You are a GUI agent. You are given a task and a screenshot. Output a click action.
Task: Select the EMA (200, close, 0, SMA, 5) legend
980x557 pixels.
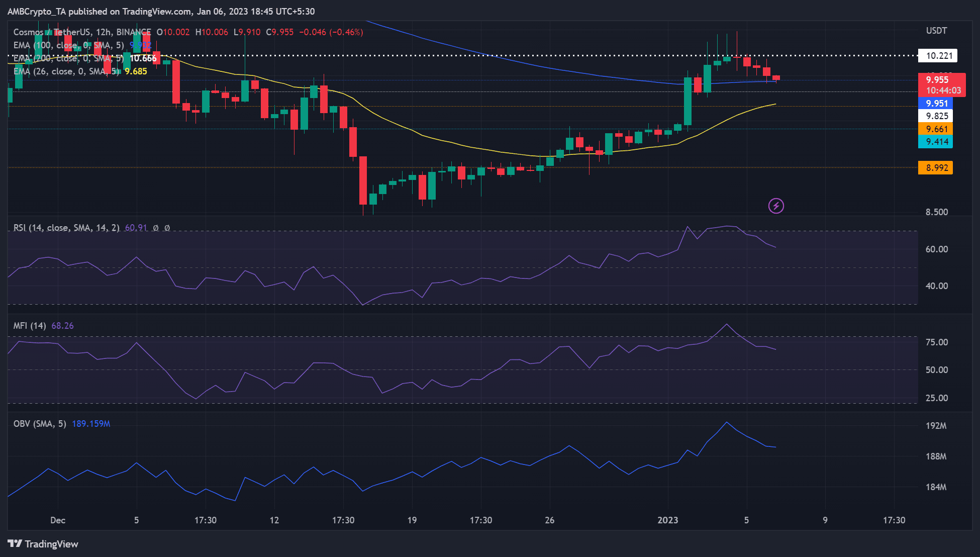coord(68,58)
